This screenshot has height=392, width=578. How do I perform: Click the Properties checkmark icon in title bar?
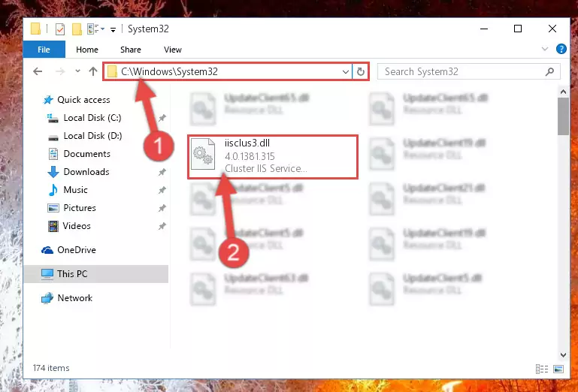(59, 29)
